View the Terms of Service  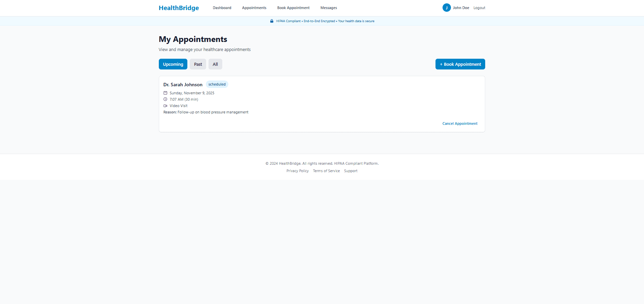pyautogui.click(x=326, y=171)
